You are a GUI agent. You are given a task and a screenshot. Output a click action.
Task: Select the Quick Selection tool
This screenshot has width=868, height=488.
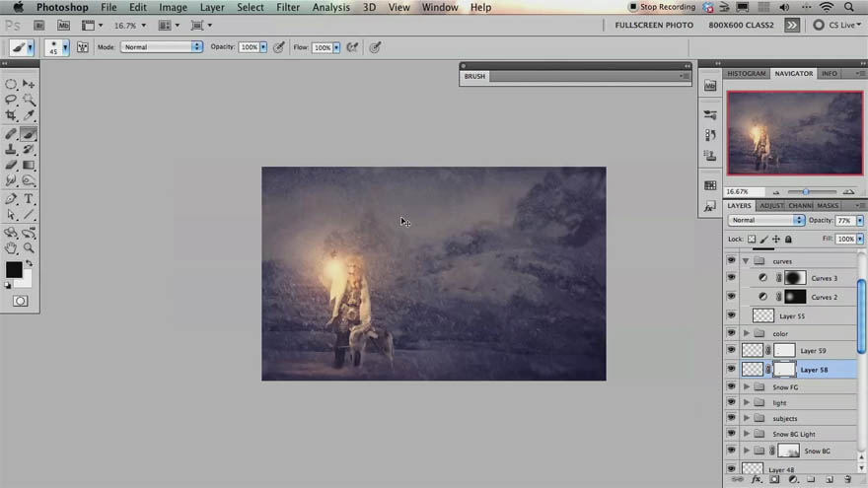point(29,100)
